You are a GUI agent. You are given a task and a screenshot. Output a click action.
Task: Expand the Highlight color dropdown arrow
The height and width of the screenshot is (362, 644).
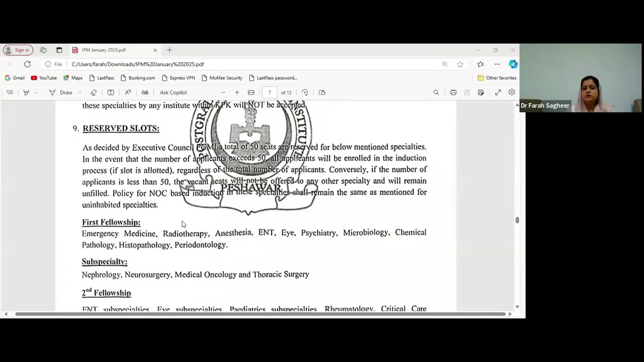[36, 93]
